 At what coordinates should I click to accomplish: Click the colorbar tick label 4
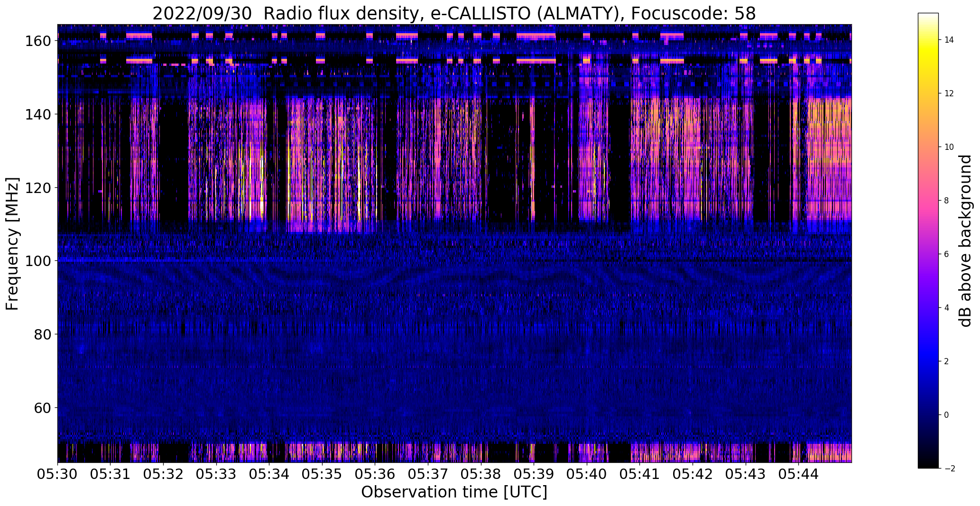click(946, 308)
